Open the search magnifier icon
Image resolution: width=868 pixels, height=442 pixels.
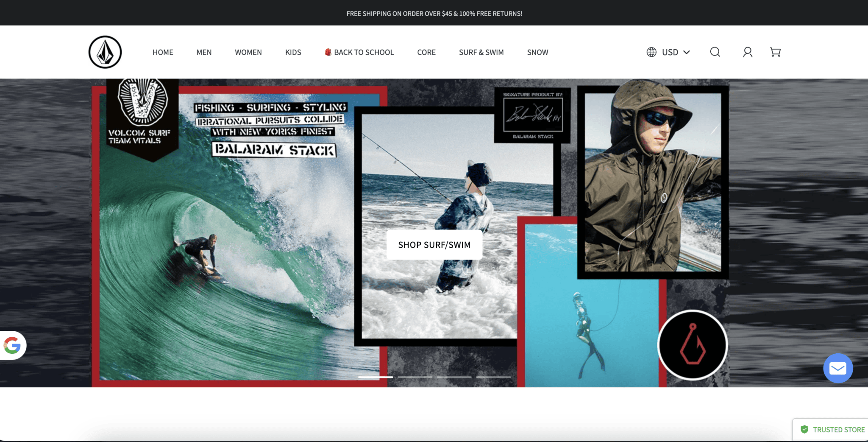pyautogui.click(x=715, y=52)
